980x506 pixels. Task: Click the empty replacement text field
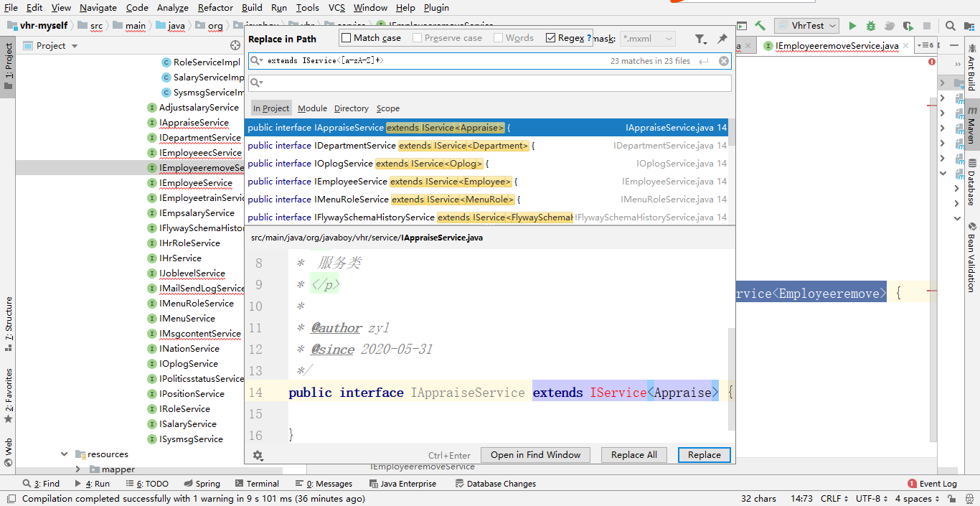tap(490, 83)
